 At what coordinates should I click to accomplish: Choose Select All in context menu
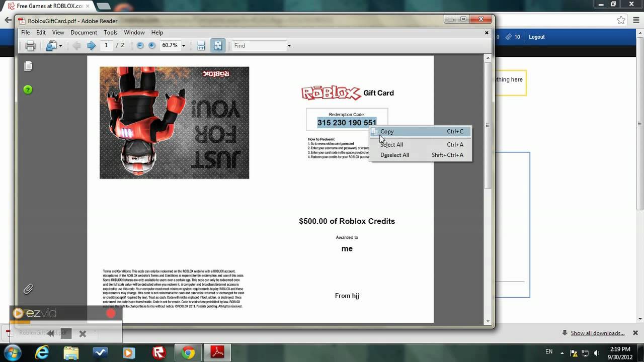pyautogui.click(x=421, y=144)
